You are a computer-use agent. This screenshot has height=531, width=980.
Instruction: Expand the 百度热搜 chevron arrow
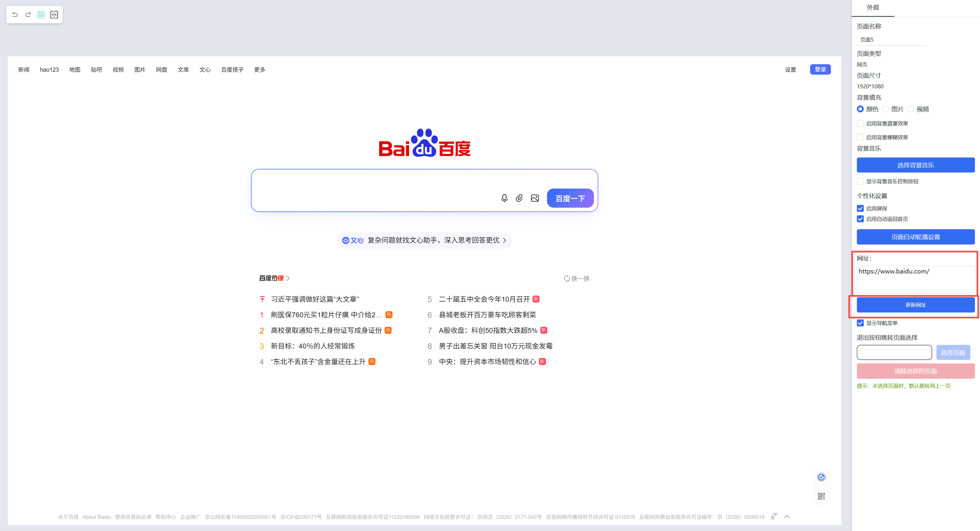288,278
